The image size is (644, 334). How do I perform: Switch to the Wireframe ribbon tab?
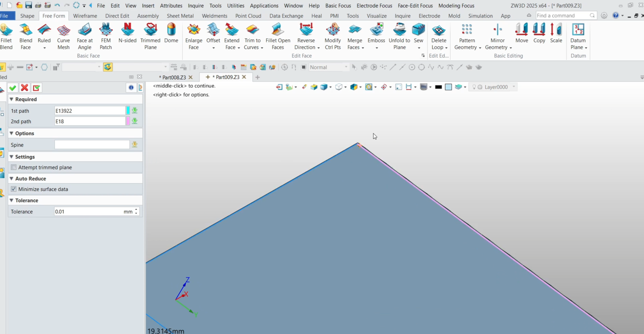85,16
